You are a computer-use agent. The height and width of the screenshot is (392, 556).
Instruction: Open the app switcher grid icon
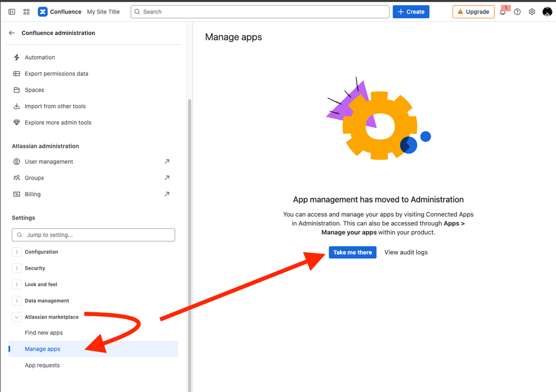tap(26, 12)
